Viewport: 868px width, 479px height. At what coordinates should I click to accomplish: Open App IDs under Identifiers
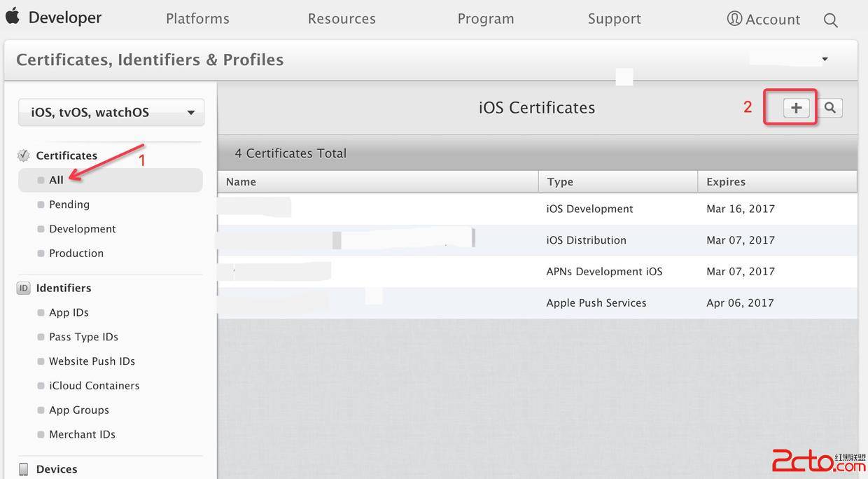pos(69,312)
